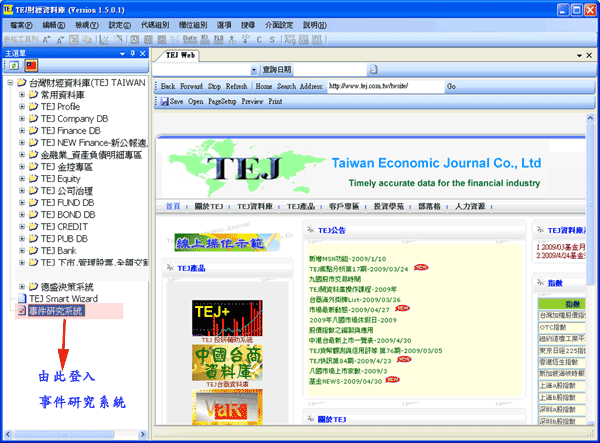
Task: Toggle the pin on the 主選單 panel
Action: [133, 53]
